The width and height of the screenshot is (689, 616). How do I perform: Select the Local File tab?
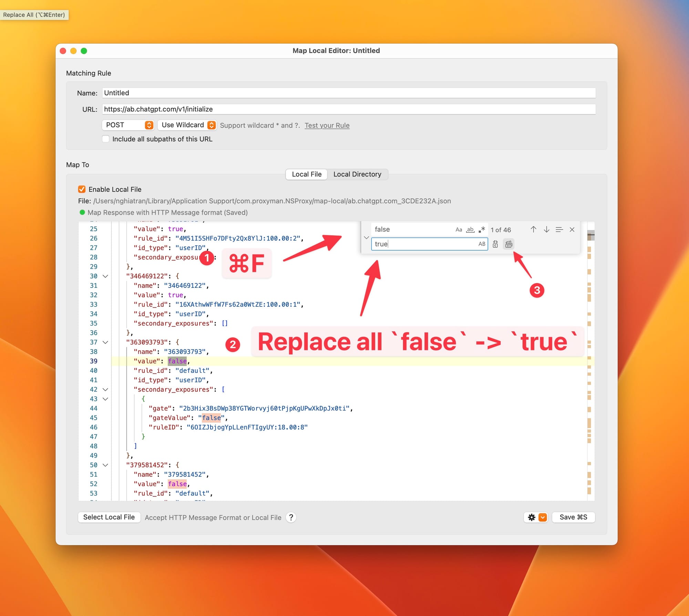pyautogui.click(x=306, y=174)
